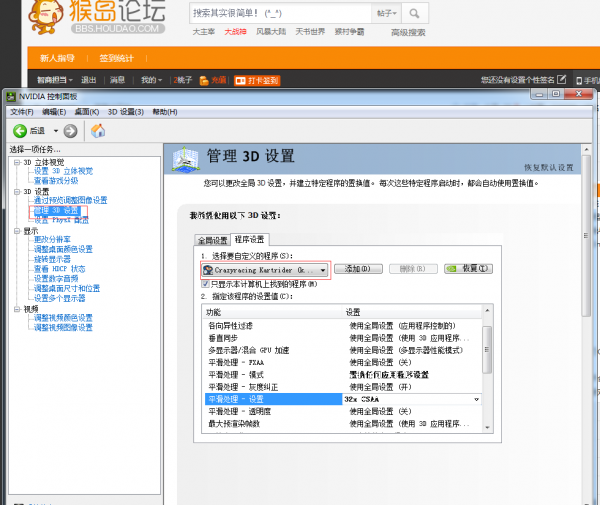600x505 pixels.
Task: Click the 退出 logout link
Action: (x=88, y=80)
